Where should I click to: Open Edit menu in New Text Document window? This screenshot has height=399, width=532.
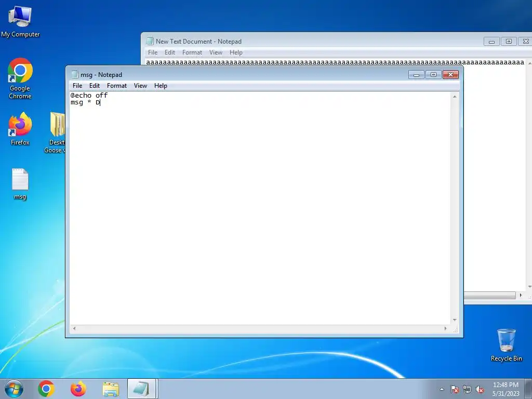[170, 52]
